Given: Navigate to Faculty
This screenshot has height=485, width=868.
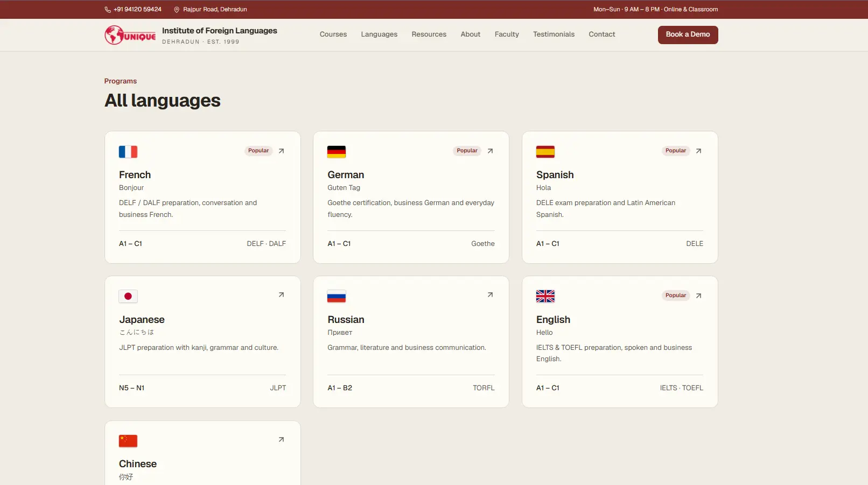Looking at the screenshot, I should pyautogui.click(x=507, y=34).
